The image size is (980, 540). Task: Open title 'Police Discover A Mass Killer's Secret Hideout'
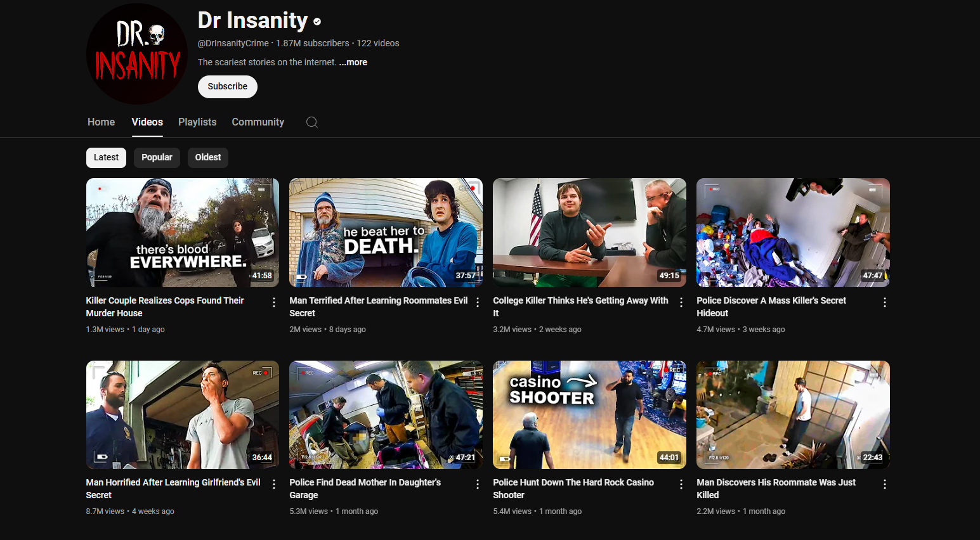pyautogui.click(x=771, y=307)
